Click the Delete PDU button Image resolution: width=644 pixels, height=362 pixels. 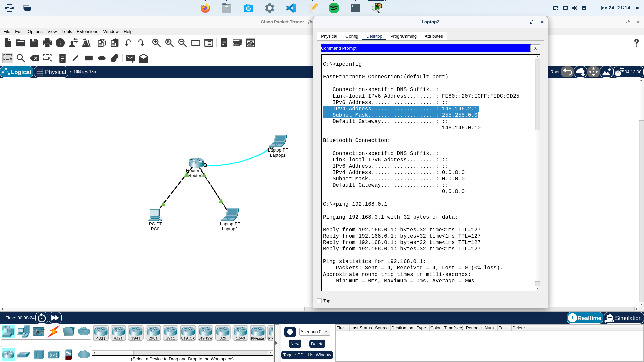tap(317, 344)
